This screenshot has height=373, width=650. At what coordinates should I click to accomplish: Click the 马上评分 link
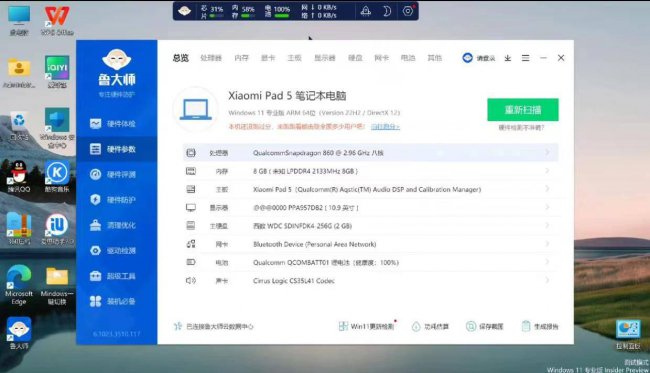(x=385, y=126)
